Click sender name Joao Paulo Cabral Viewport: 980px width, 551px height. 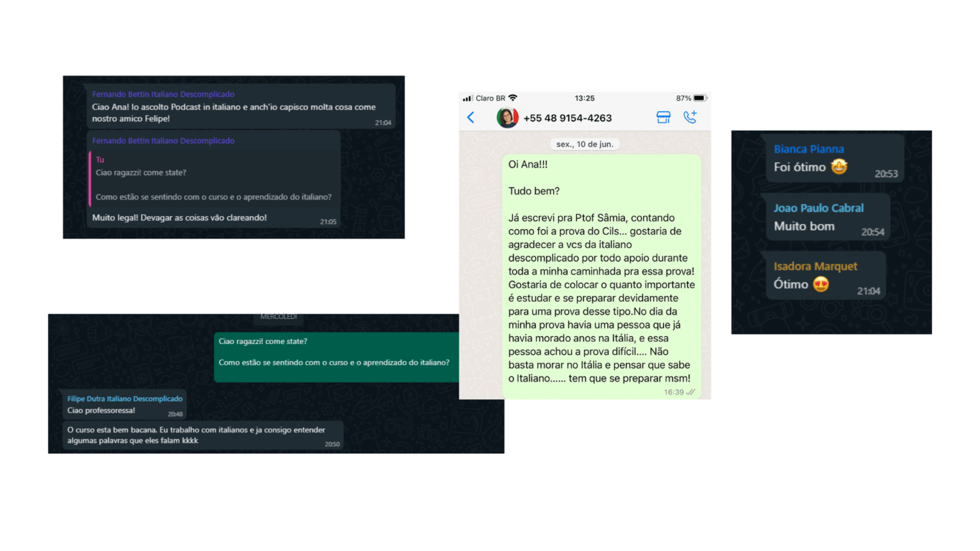(819, 208)
